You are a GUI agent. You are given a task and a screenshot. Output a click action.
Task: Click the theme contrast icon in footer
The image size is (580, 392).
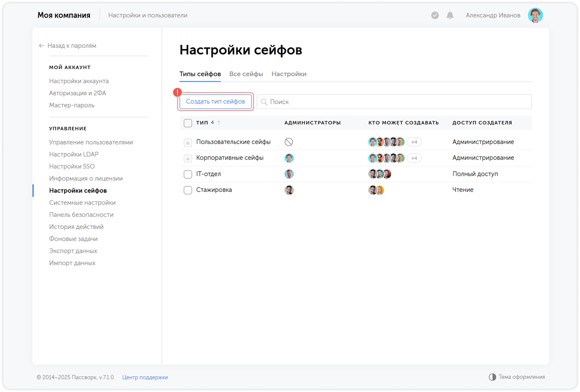492,377
